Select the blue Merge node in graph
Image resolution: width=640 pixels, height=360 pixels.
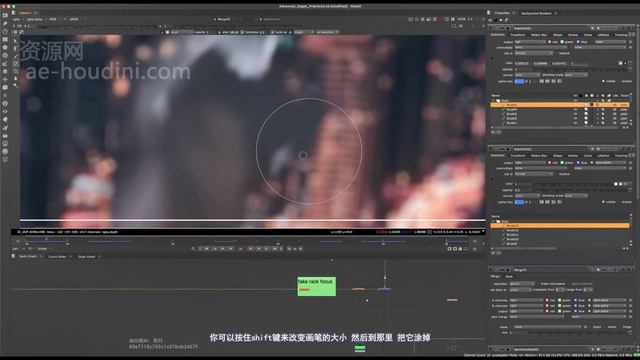click(x=384, y=289)
